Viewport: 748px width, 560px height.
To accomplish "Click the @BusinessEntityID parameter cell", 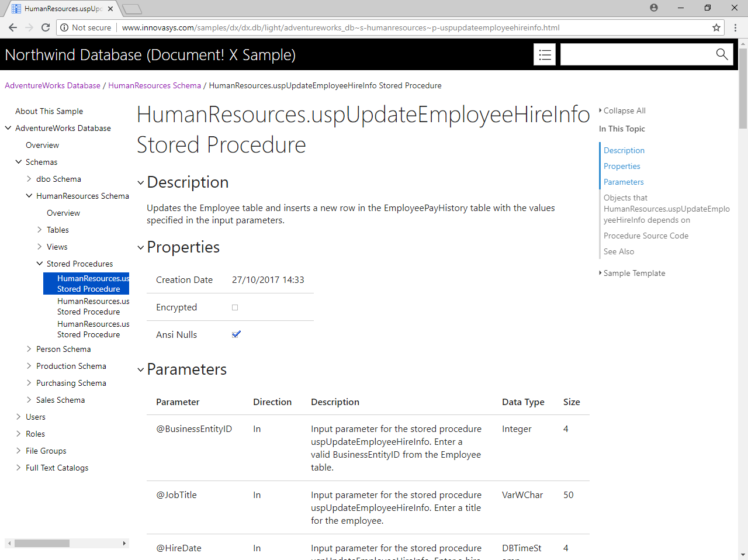I will click(x=194, y=429).
